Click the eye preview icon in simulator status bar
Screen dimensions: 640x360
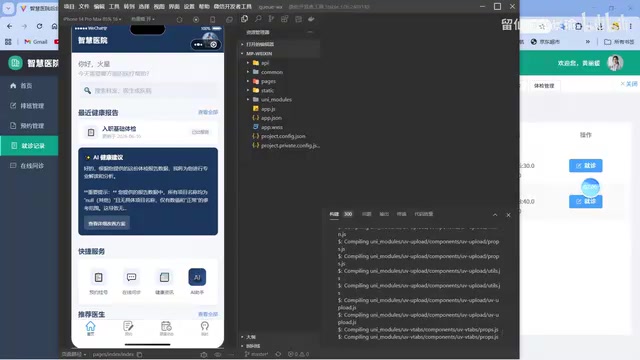tap(218, 354)
